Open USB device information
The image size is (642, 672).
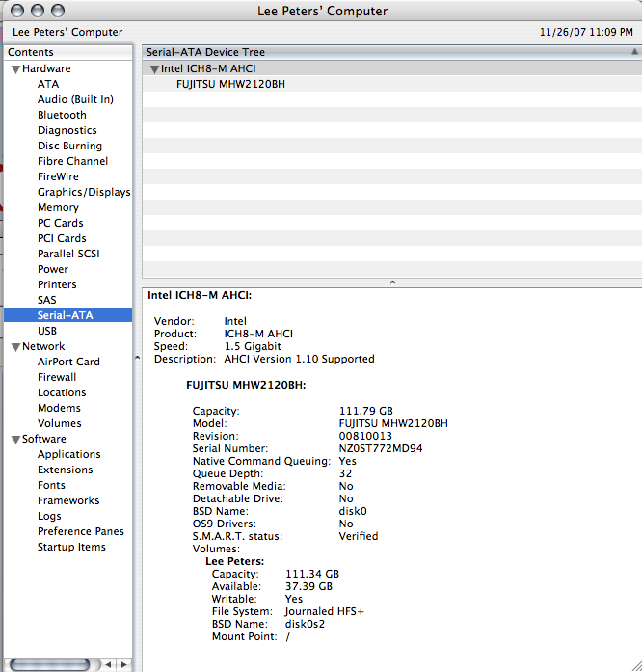47,331
